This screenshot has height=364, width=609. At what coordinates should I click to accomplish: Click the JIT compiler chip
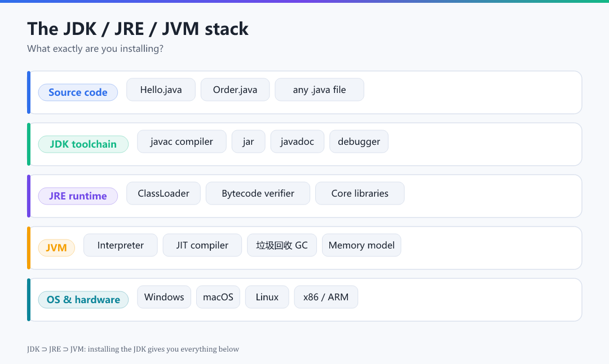pyautogui.click(x=202, y=245)
